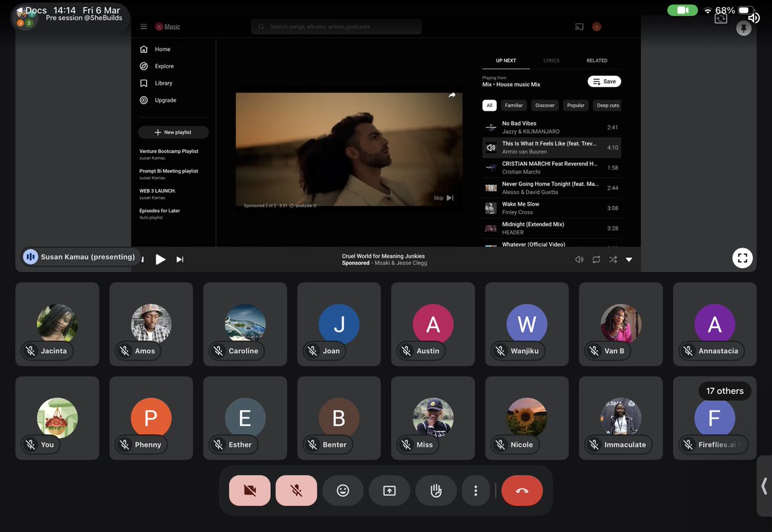
Task: Switch to the UP NEXT tab
Action: coord(506,60)
